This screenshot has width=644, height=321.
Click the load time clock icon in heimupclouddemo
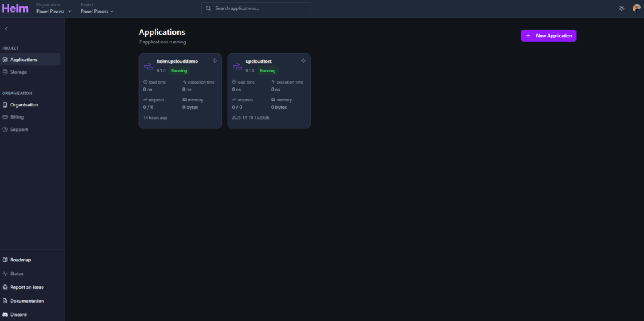[145, 82]
